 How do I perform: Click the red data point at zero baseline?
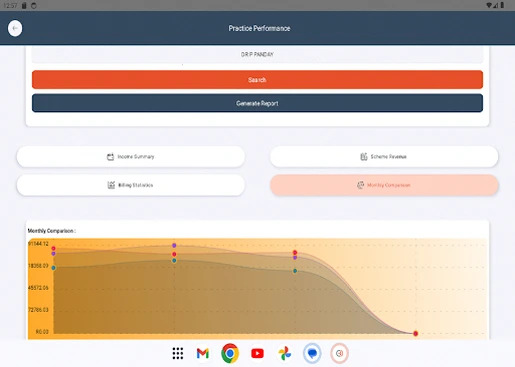[416, 333]
